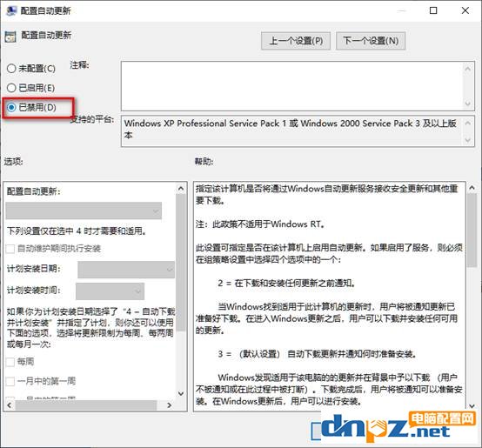Image resolution: width=482 pixels, height=448 pixels.
Task: Click the window title bar app icon
Action: tap(11, 10)
